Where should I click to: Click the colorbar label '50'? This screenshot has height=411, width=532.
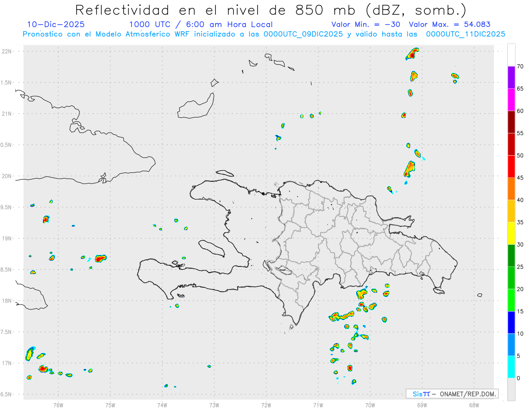coord(520,156)
